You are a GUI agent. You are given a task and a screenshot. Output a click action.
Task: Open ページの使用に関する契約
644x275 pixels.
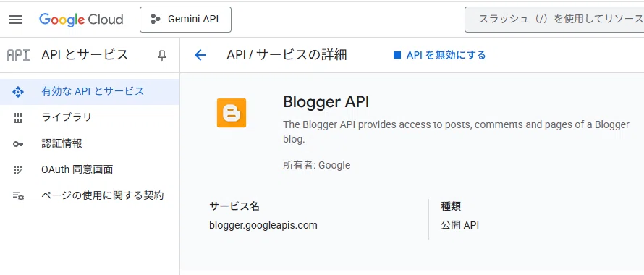coord(90,195)
